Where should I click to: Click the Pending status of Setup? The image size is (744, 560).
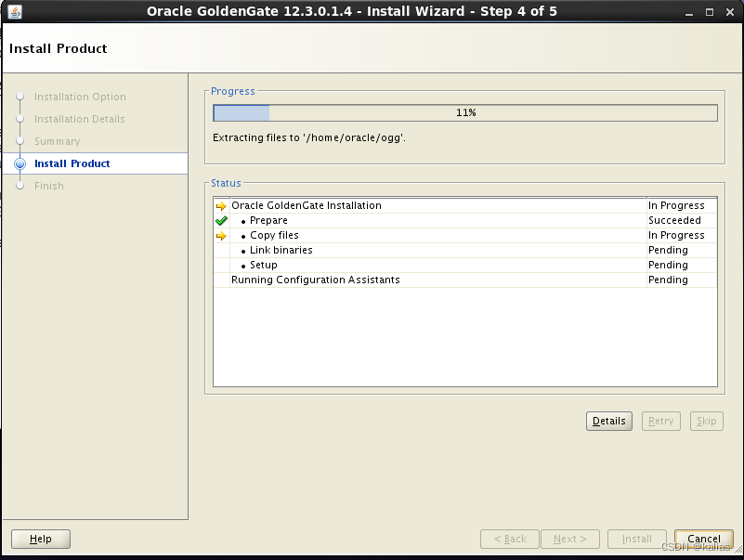(x=668, y=265)
